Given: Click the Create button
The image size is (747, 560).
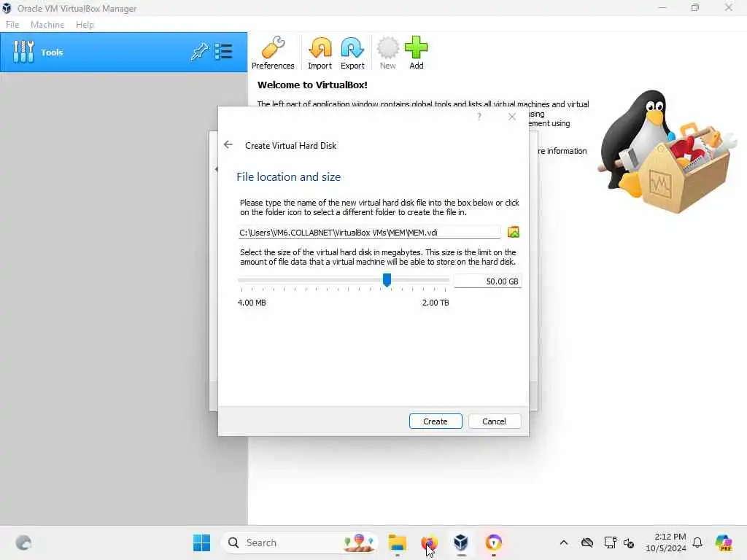Looking at the screenshot, I should [436, 421].
